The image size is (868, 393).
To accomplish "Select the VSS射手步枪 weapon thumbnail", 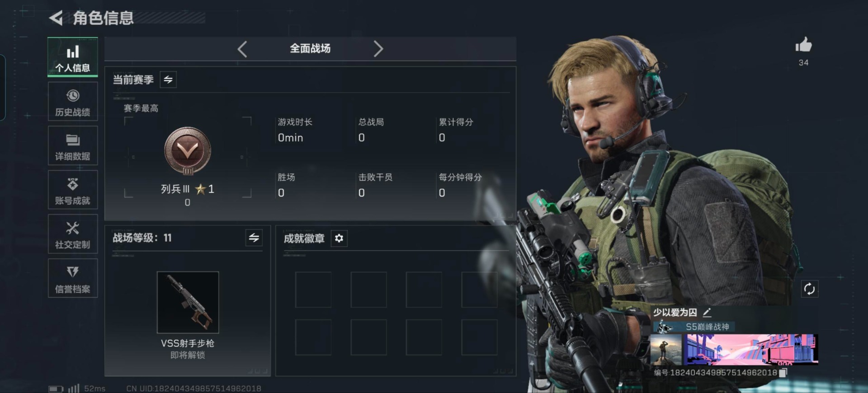I will click(x=188, y=302).
